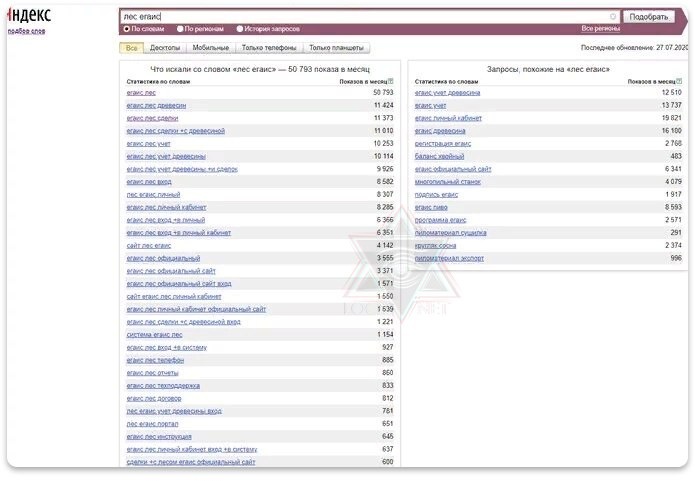This screenshot has width=700, height=481.
Task: Open 'сделки +с лесом егаис официальный сайт' link
Action: tap(191, 462)
